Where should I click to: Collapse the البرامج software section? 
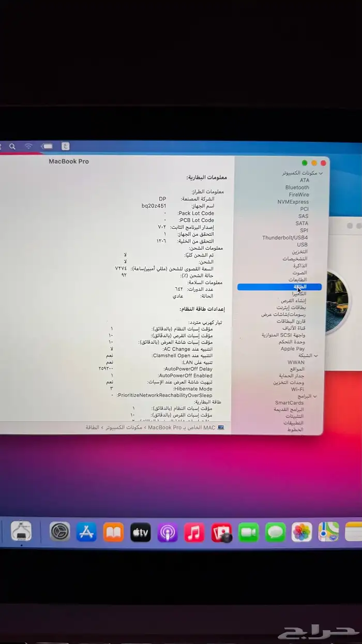pos(314,396)
